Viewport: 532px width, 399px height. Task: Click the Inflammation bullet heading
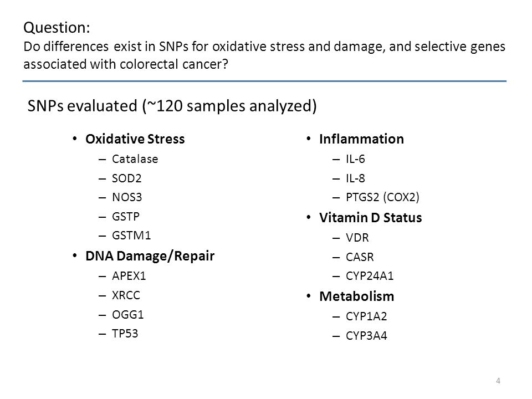point(361,139)
